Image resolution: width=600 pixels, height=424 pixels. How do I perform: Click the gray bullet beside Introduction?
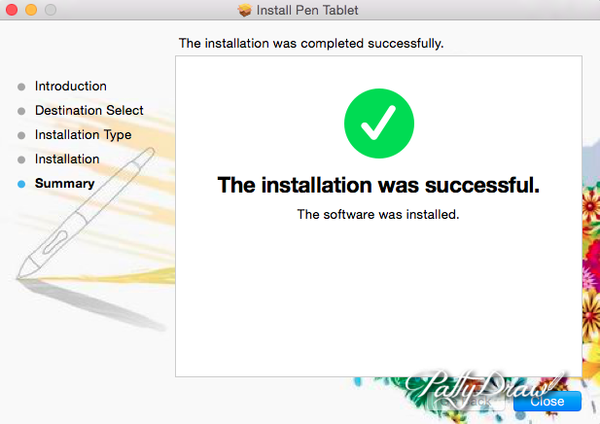pos(21,87)
